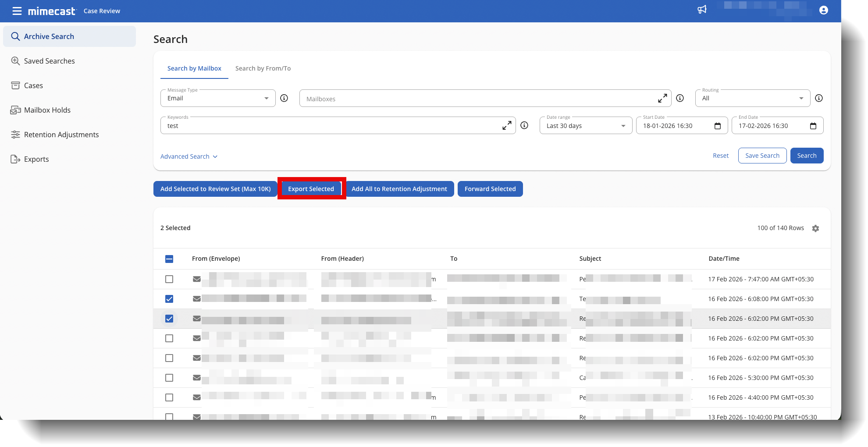Viewport: 868px width, 447px height.
Task: Go to Saved Searches in the sidebar
Action: pyautogui.click(x=49, y=61)
